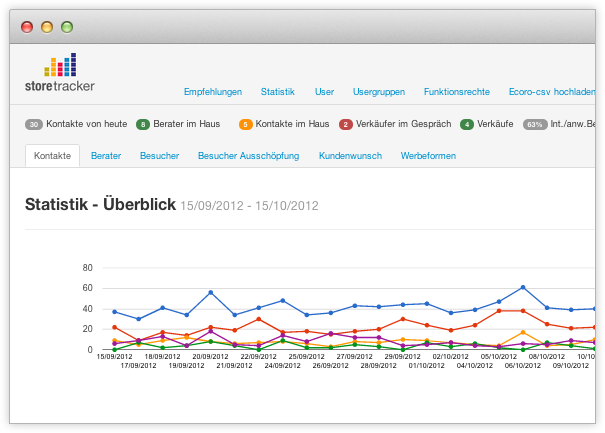
Task: Click the gray 63% percentage badge
Action: coord(535,124)
